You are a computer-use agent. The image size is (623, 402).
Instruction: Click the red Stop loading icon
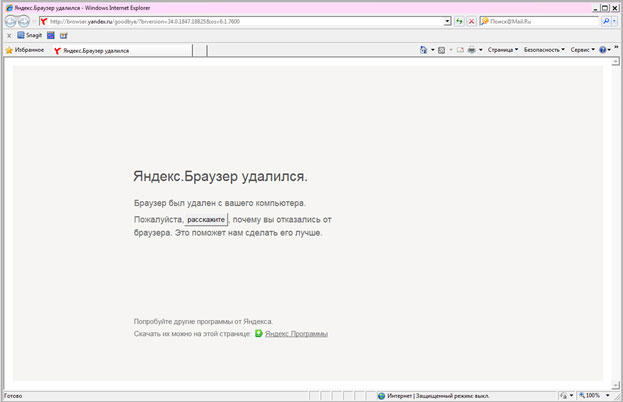(471, 21)
